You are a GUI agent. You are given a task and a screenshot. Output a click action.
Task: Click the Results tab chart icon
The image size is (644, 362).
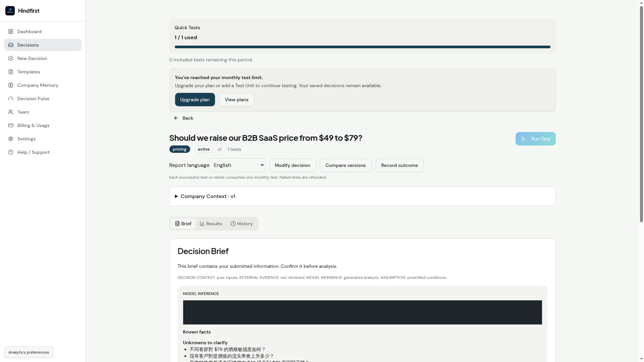pos(202,224)
